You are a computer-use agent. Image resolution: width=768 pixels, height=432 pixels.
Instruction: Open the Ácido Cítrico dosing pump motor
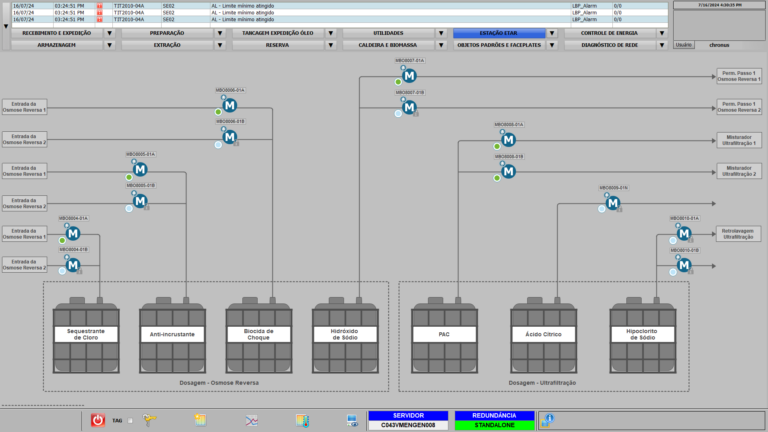[x=613, y=203]
